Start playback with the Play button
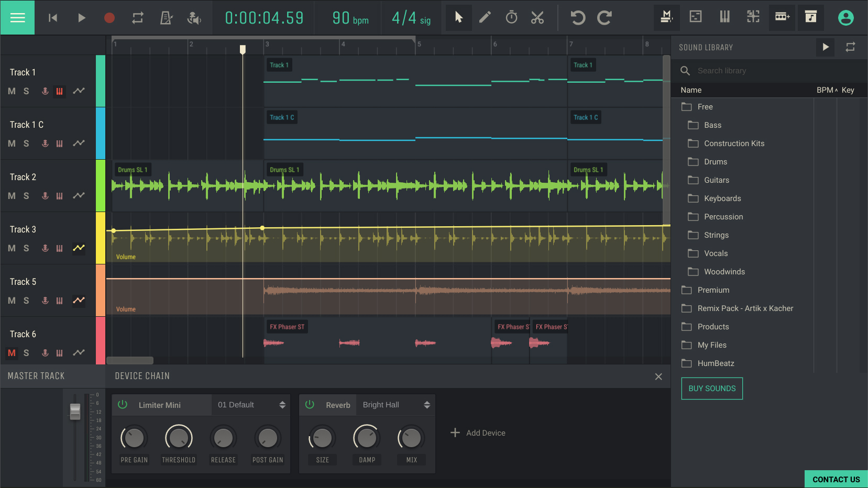 coord(81,18)
